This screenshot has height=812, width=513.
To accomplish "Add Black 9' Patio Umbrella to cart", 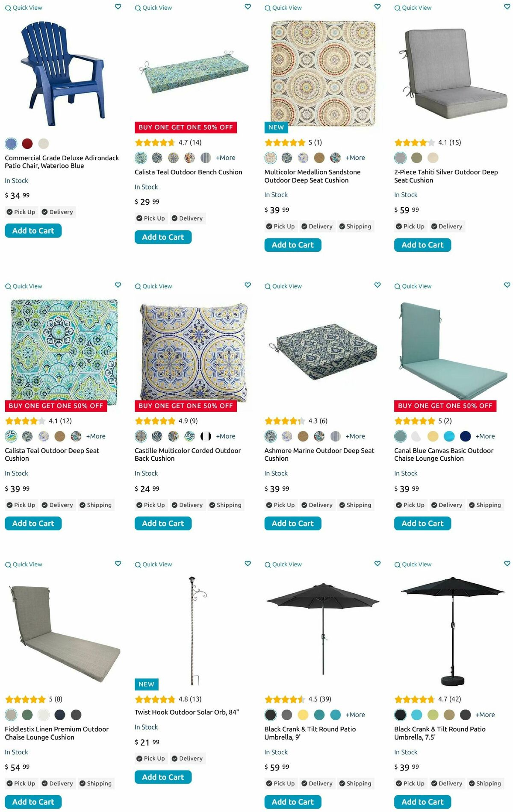I will click(293, 802).
